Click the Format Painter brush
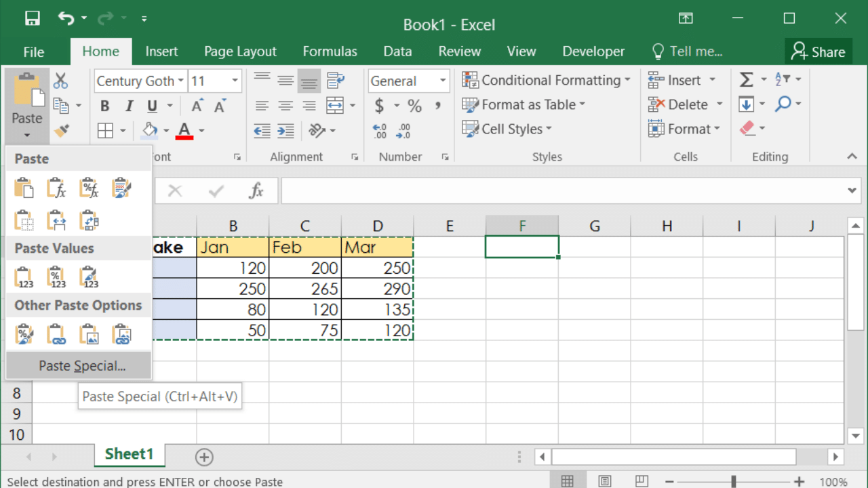868x488 pixels. tap(61, 130)
